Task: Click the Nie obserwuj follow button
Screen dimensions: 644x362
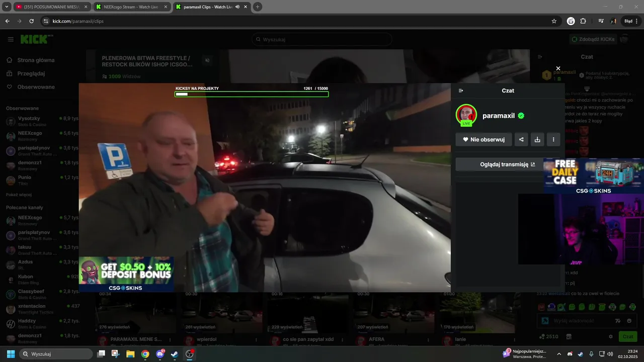Action: 484,140
